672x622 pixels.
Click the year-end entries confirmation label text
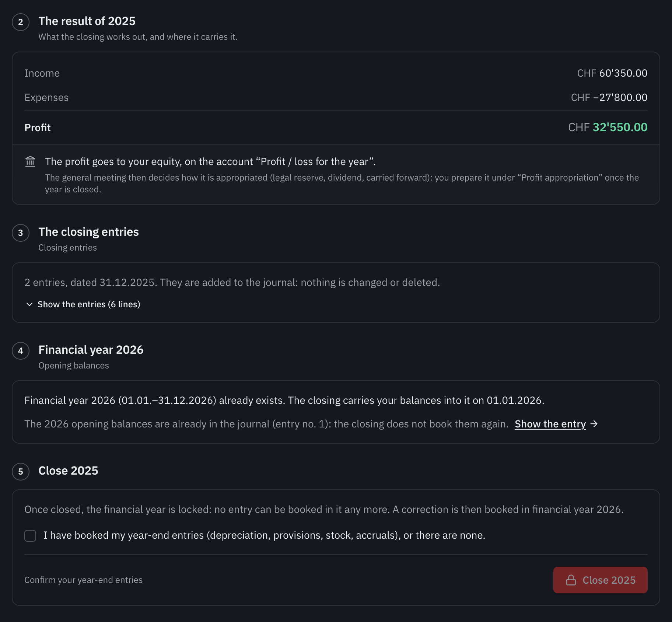(264, 535)
